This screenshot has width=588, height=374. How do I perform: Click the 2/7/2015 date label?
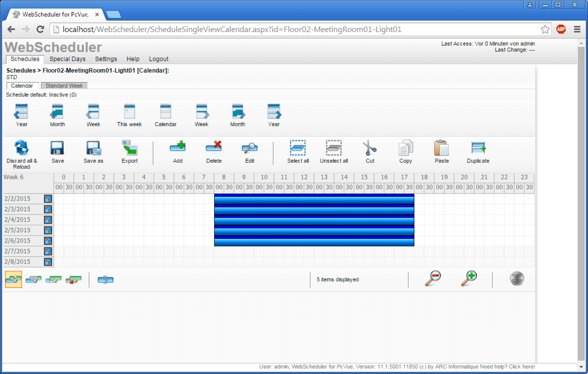[18, 251]
